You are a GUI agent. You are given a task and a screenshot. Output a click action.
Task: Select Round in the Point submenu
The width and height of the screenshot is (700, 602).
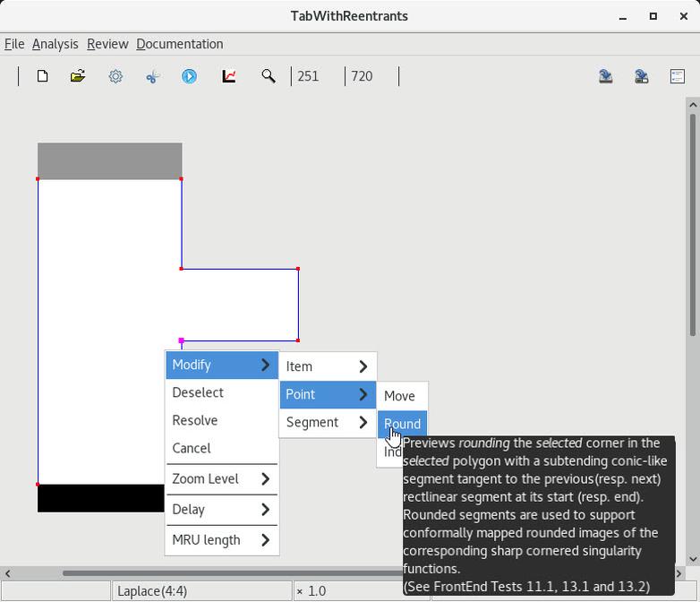[x=402, y=424]
